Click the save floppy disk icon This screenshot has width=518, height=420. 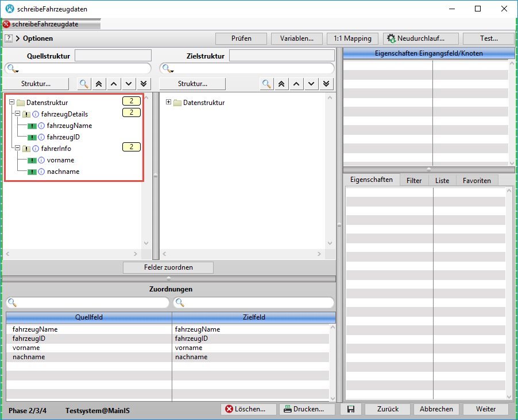tap(350, 409)
